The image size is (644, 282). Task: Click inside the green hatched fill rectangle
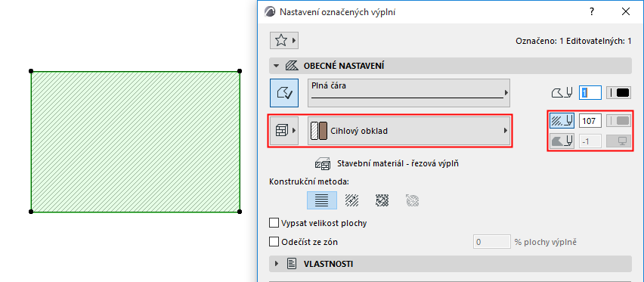135,141
